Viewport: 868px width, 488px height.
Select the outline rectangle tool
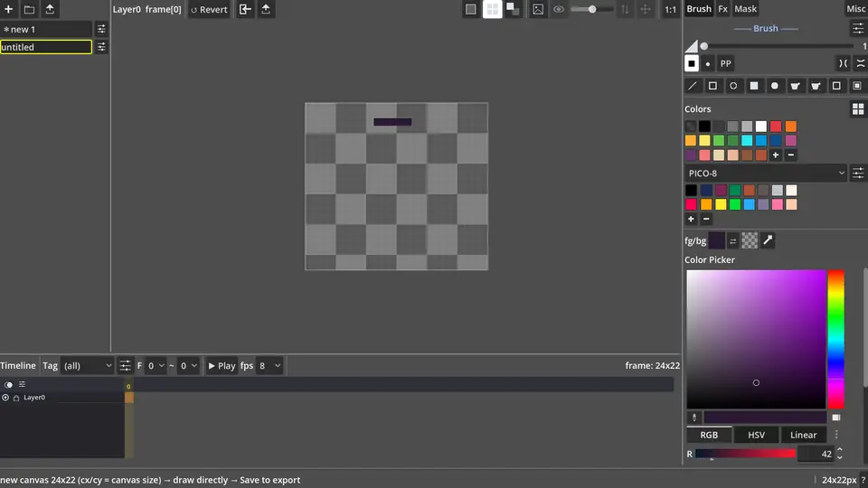(713, 86)
